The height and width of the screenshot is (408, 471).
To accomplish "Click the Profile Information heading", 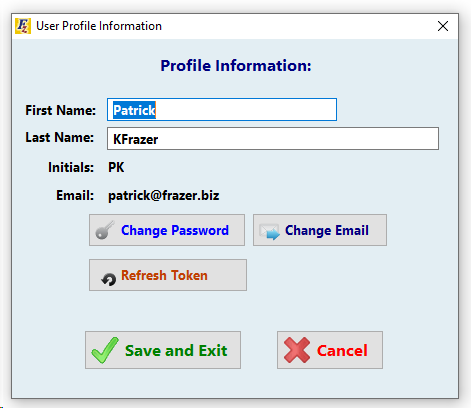I will point(236,65).
